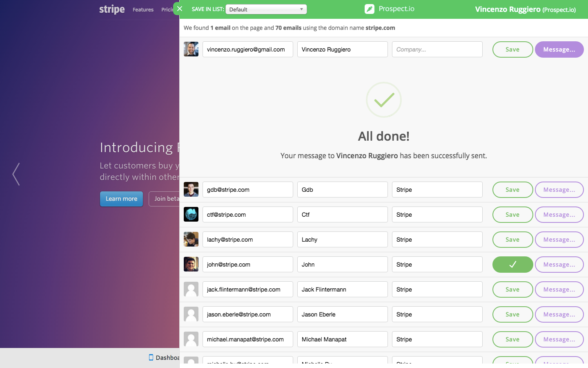Edit the jason.eberle@stripe.com email field

(x=248, y=314)
